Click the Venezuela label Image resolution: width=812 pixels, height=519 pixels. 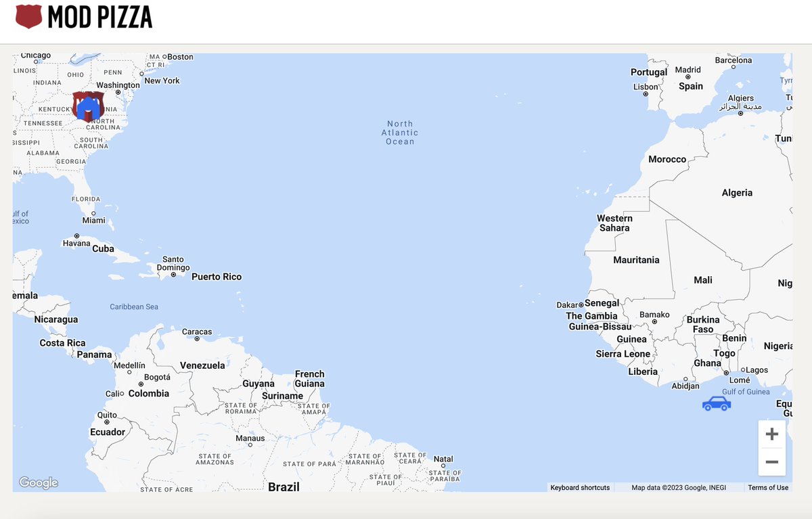[202, 365]
